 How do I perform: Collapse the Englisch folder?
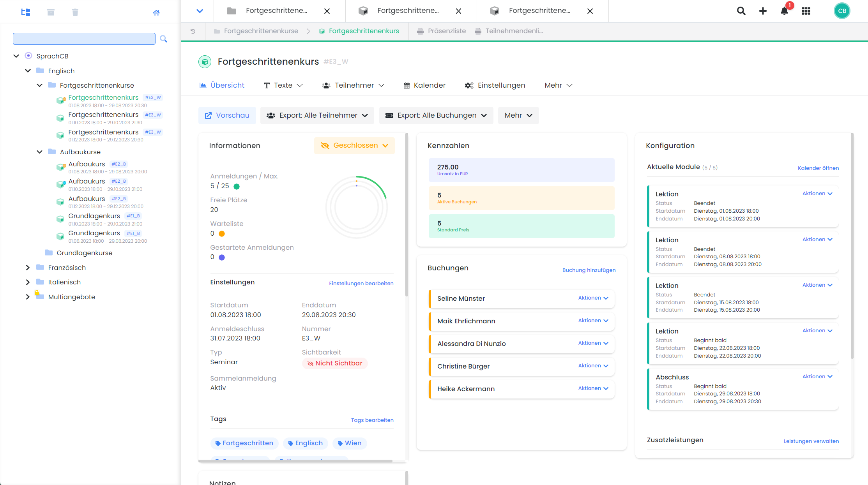pos(28,71)
